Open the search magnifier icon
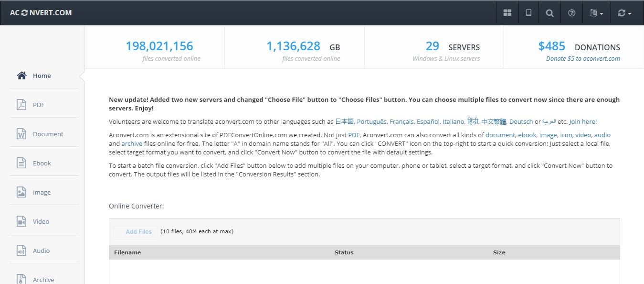 click(550, 13)
